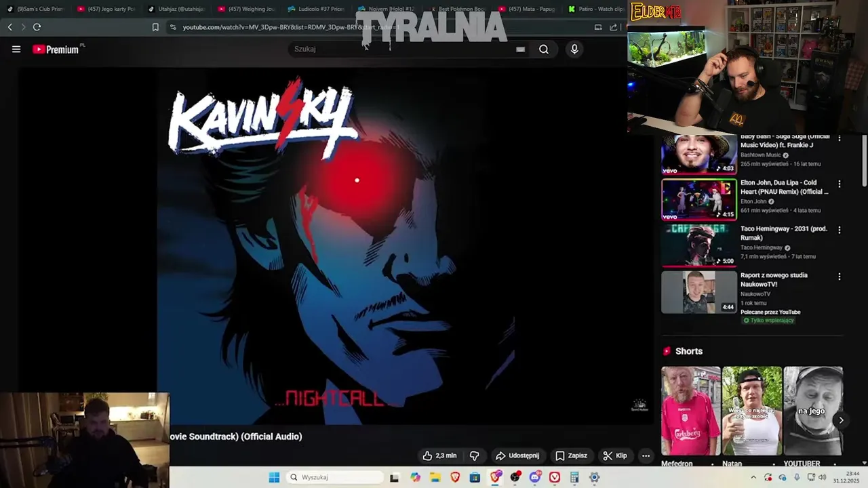This screenshot has height=488, width=868.
Task: Open the on-screen keyboard icon in search
Action: click(520, 49)
